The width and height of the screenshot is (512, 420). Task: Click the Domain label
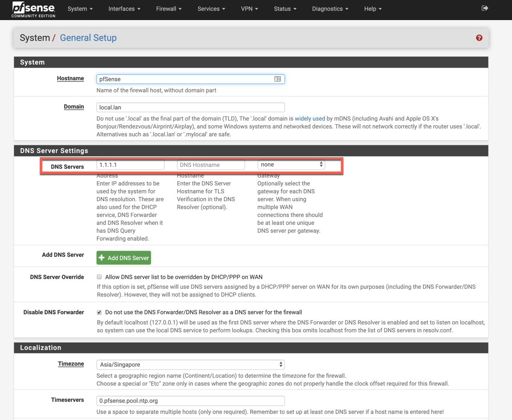(74, 107)
